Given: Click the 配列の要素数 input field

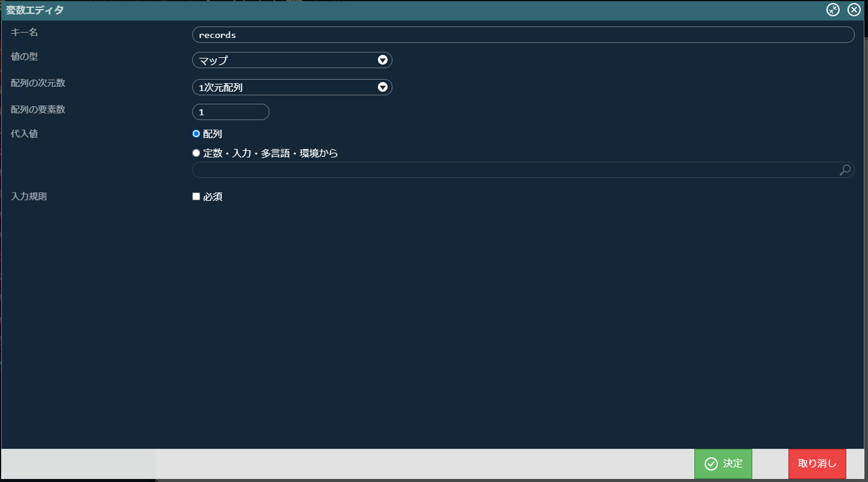Looking at the screenshot, I should coord(231,112).
